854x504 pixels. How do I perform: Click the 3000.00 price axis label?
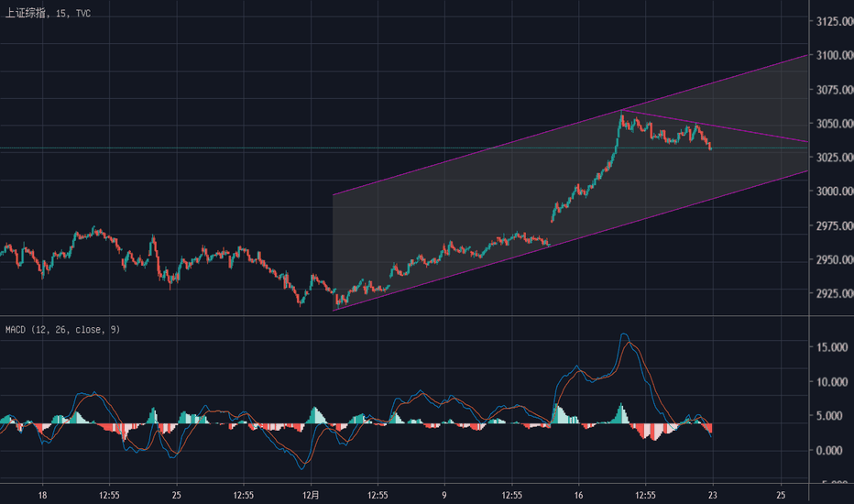pos(835,192)
